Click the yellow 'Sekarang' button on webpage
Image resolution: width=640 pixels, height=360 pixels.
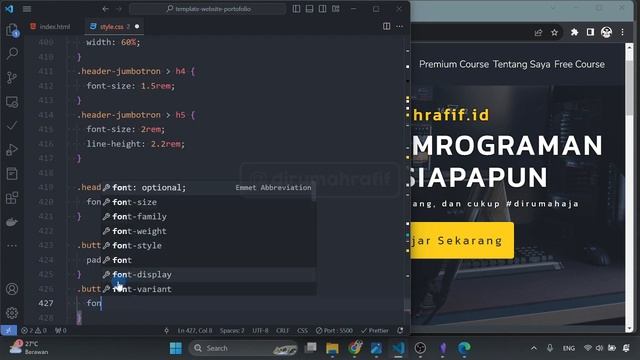[462, 240]
